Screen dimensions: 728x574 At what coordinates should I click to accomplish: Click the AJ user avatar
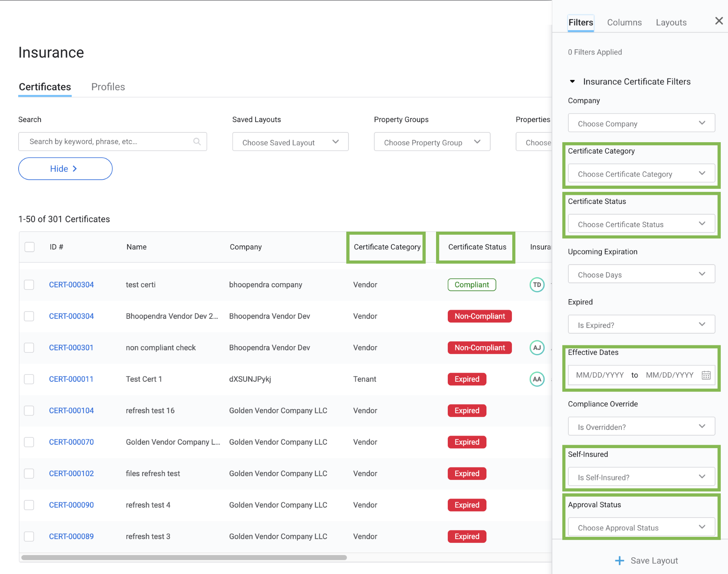[x=537, y=348]
